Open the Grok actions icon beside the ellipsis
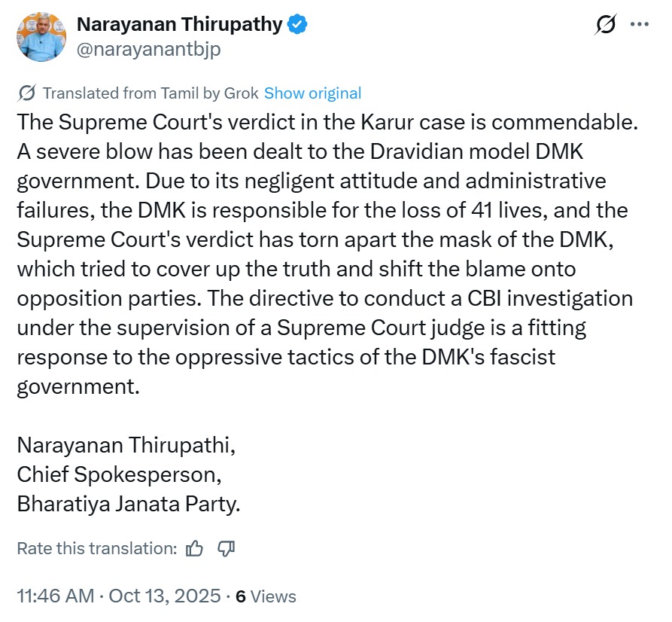672x622 pixels. (606, 25)
